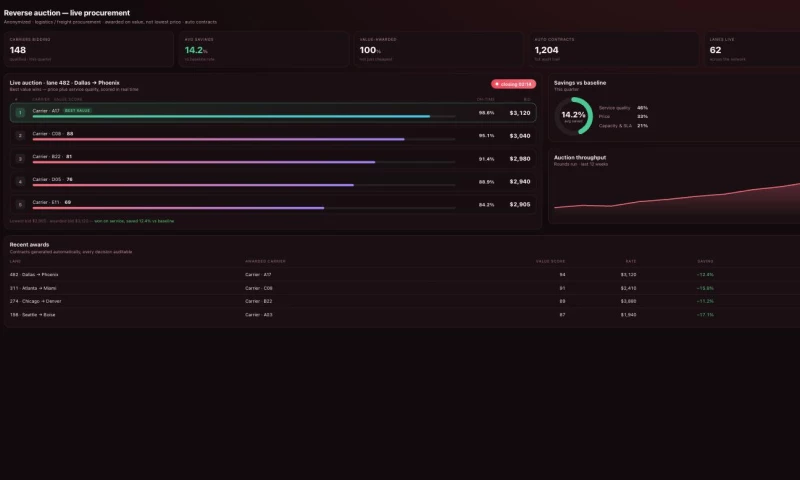Click the 'Rate' column header in awards
Image resolution: width=800 pixels, height=480 pixels.
[631, 261]
